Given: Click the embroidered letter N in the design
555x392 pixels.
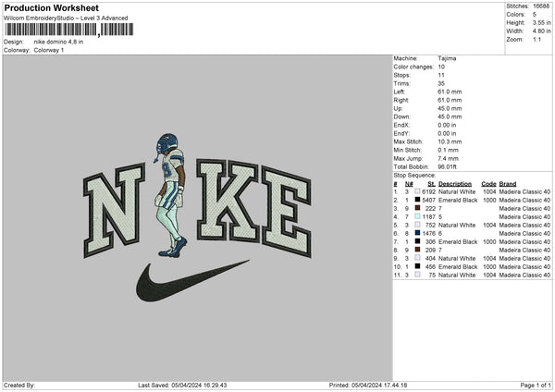Looking at the screenshot, I should (114, 210).
